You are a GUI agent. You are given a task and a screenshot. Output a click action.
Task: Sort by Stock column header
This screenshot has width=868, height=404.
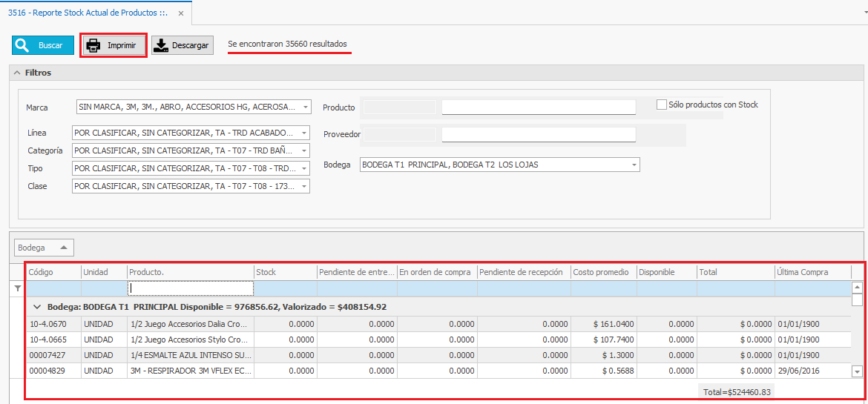pos(286,272)
